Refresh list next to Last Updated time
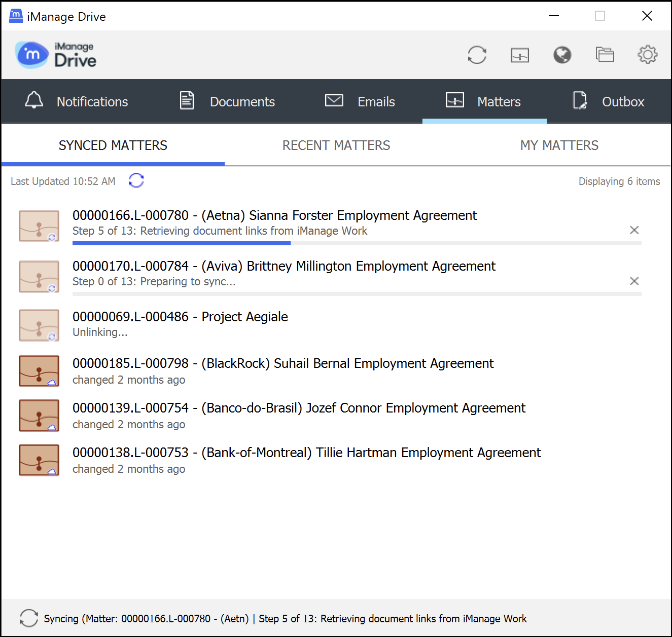This screenshot has width=672, height=637. (x=136, y=181)
